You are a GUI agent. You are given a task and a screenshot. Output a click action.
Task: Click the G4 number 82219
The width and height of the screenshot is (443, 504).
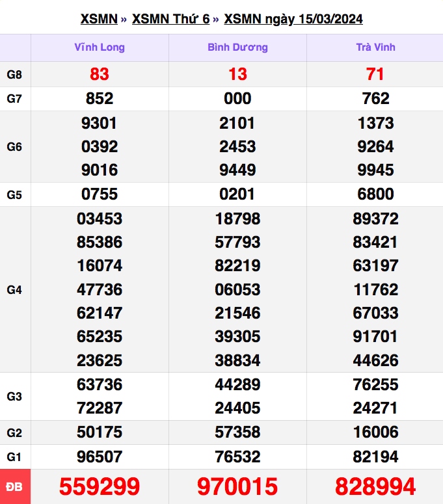237,265
